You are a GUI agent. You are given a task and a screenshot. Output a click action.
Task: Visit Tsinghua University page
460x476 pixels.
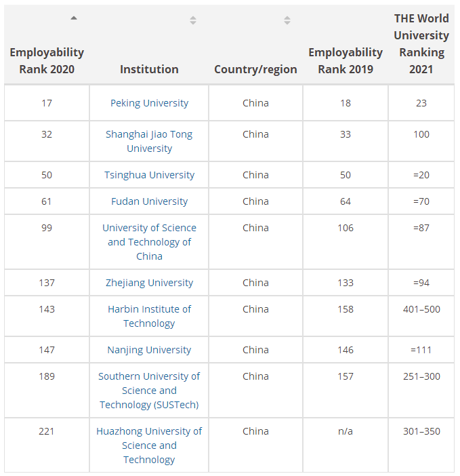coord(149,175)
